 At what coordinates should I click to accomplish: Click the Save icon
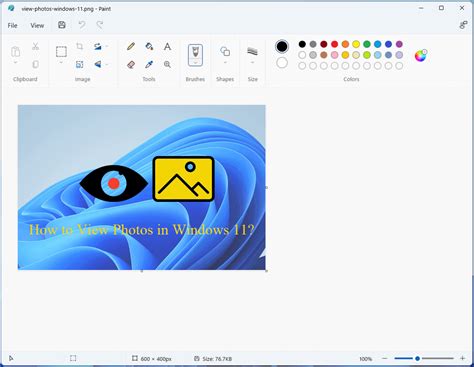[62, 25]
